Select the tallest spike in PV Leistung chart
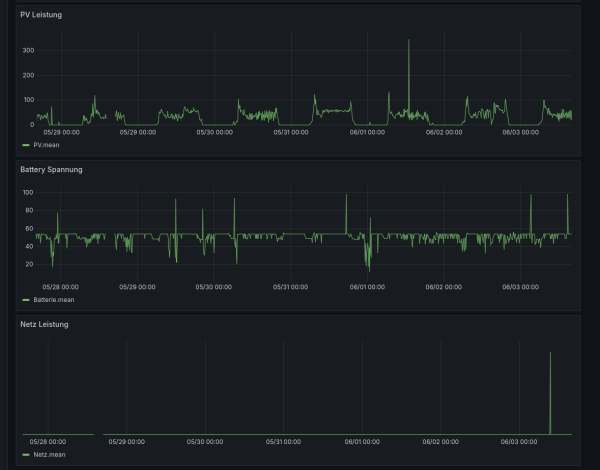The width and height of the screenshot is (600, 470). tap(408, 42)
